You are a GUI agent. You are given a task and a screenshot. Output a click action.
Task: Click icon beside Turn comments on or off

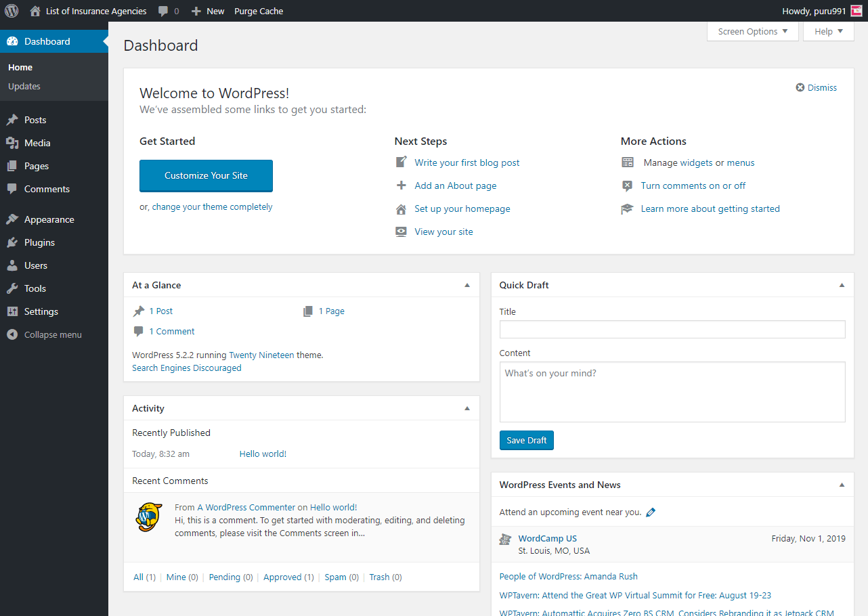(x=628, y=185)
